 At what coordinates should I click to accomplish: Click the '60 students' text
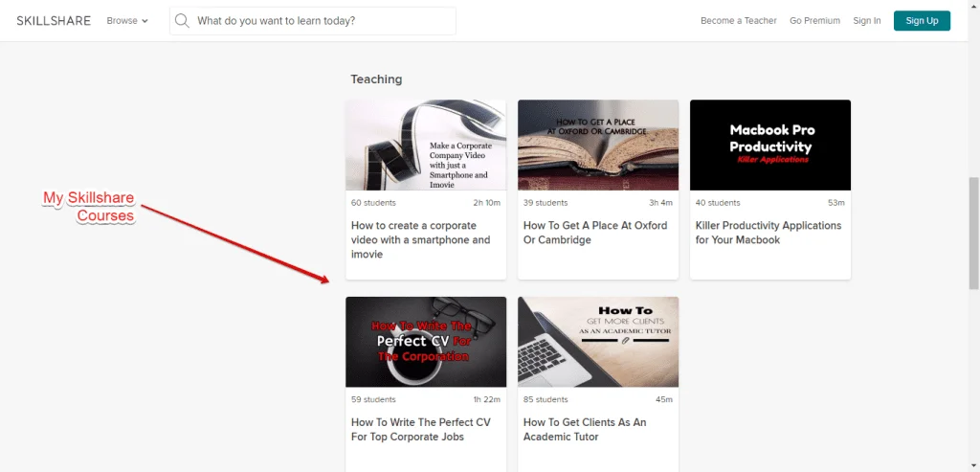click(x=373, y=203)
